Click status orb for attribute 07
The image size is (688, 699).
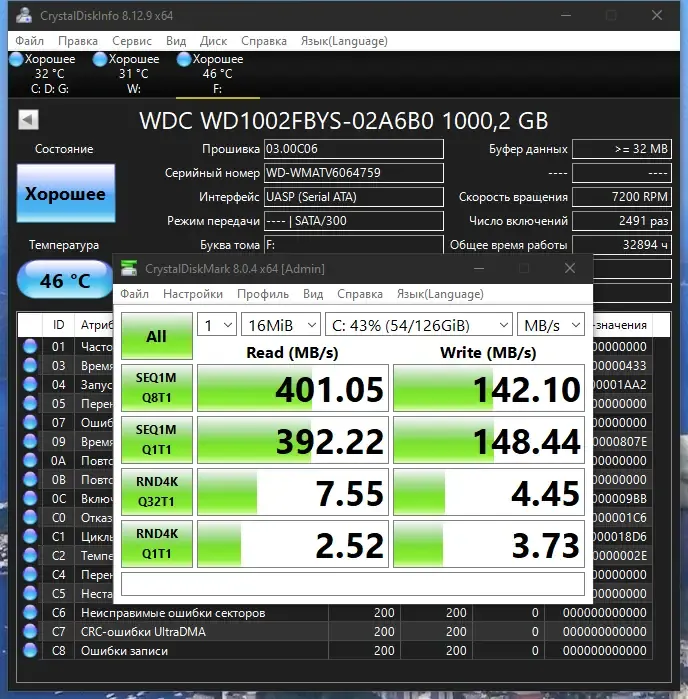[x=30, y=422]
